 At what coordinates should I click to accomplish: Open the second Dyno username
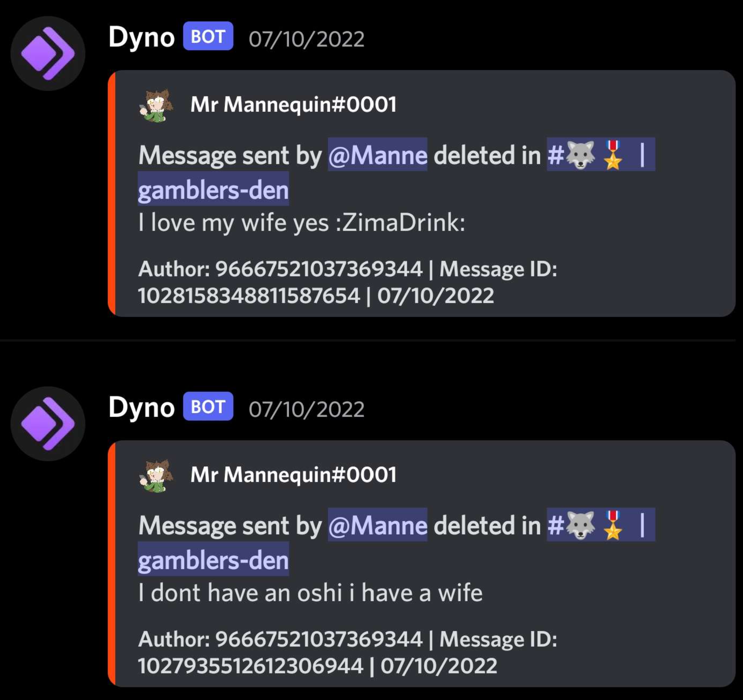141,408
